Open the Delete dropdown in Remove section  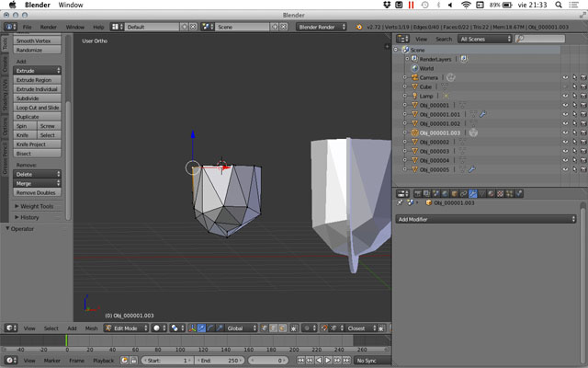37,174
